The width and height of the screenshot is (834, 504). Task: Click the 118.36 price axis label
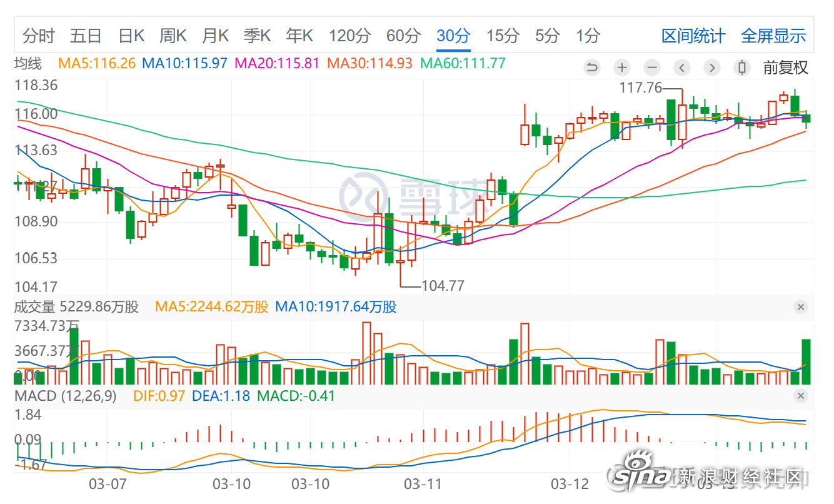pos(36,85)
